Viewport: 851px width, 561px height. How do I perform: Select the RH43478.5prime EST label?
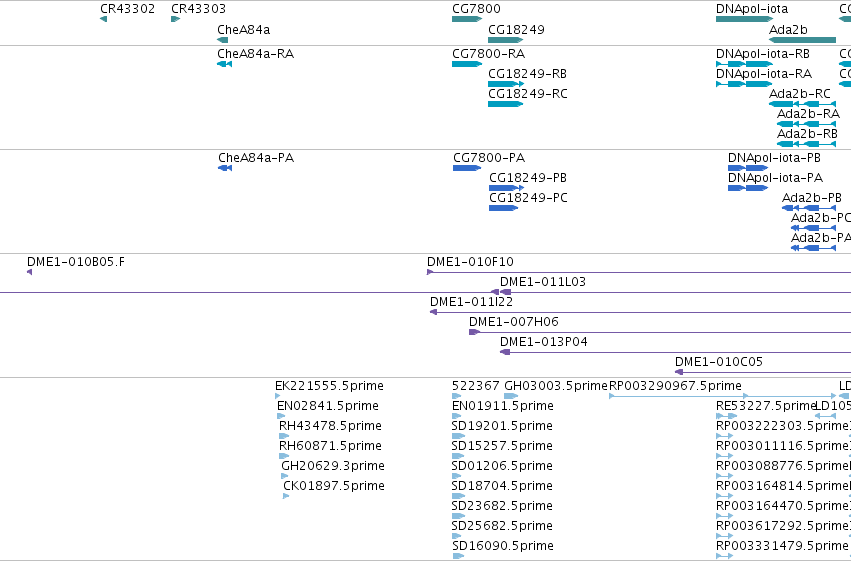(x=331, y=426)
